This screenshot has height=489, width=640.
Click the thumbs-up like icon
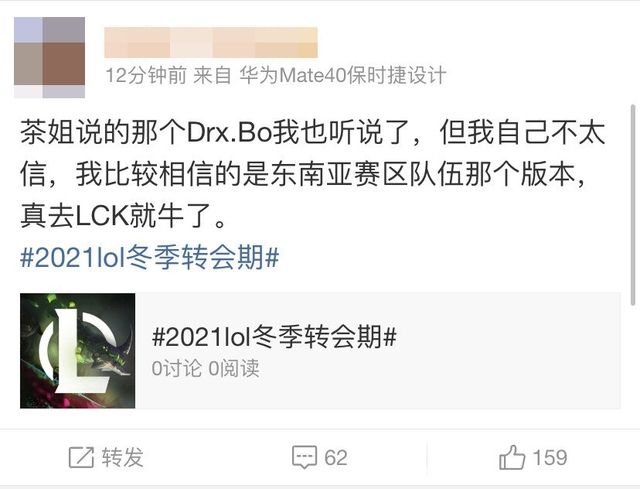(x=512, y=457)
